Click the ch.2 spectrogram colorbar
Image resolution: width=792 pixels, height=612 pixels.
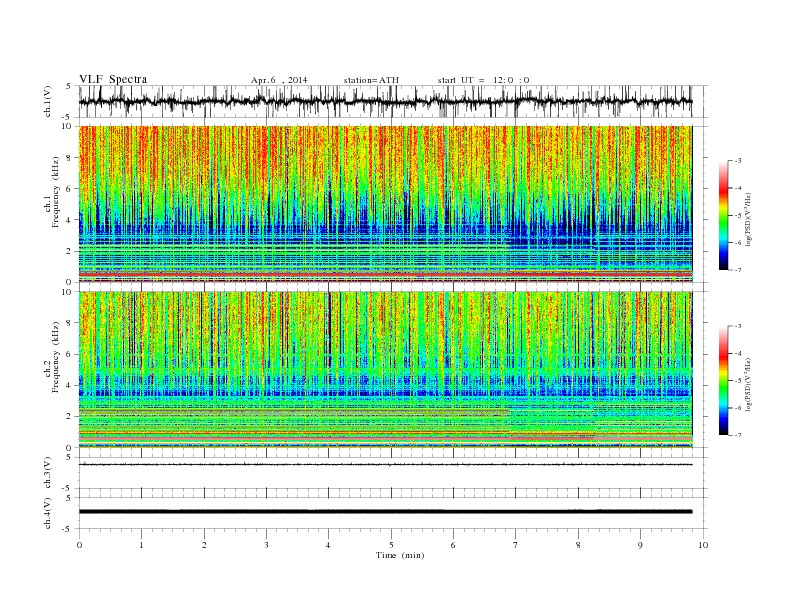pos(724,381)
